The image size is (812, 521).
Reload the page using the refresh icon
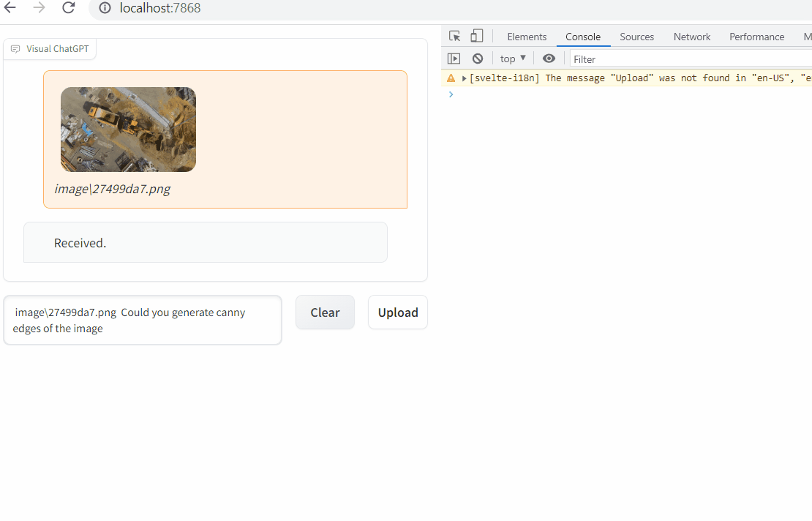[x=68, y=9]
